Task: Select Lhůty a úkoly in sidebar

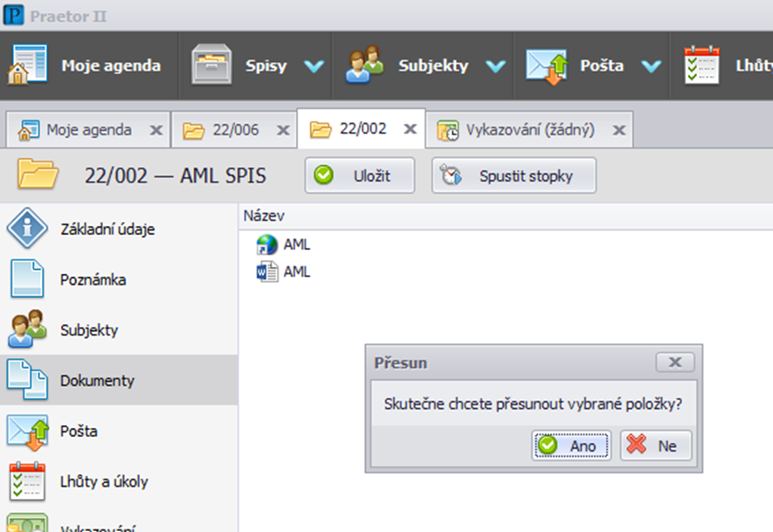Action: (103, 481)
